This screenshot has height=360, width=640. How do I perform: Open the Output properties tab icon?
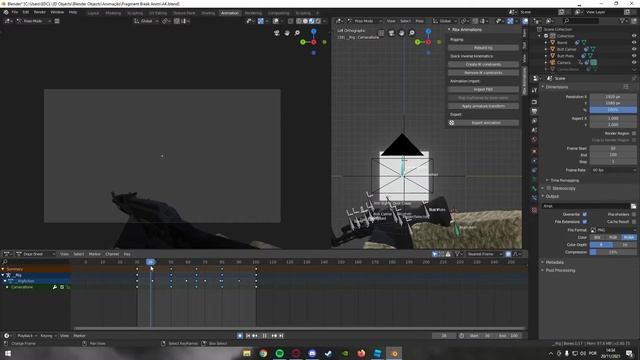[534, 111]
